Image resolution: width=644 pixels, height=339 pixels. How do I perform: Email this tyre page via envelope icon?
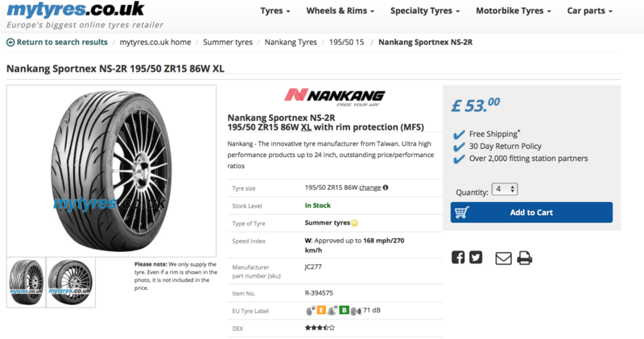point(503,258)
